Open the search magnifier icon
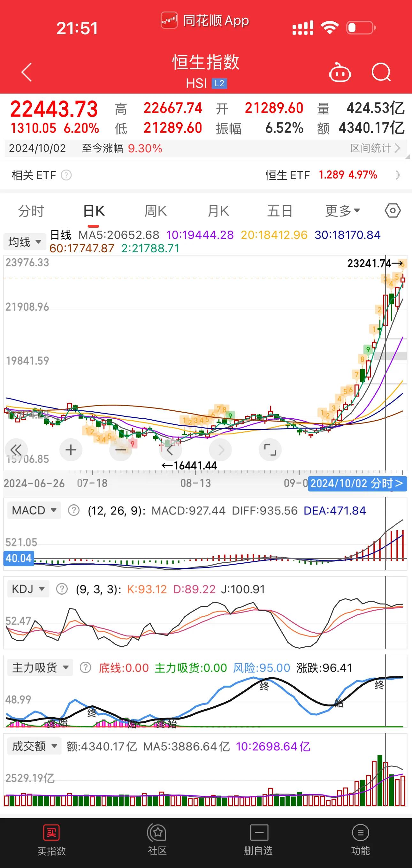This screenshot has height=868, width=412. click(x=381, y=72)
